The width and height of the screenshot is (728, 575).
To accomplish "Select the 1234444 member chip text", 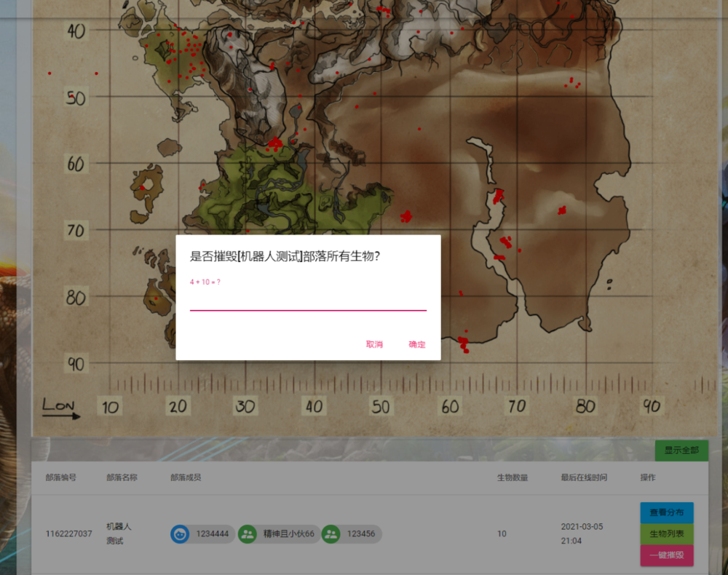I will (x=212, y=534).
